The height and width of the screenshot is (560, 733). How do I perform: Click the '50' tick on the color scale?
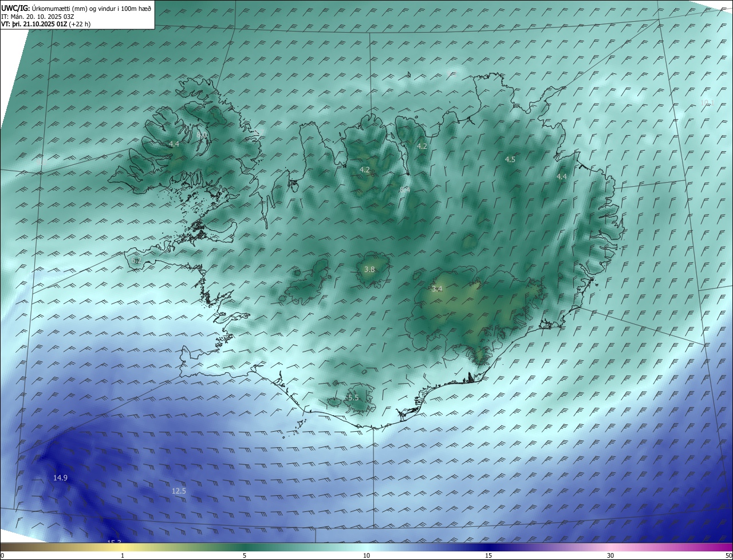pos(729,555)
